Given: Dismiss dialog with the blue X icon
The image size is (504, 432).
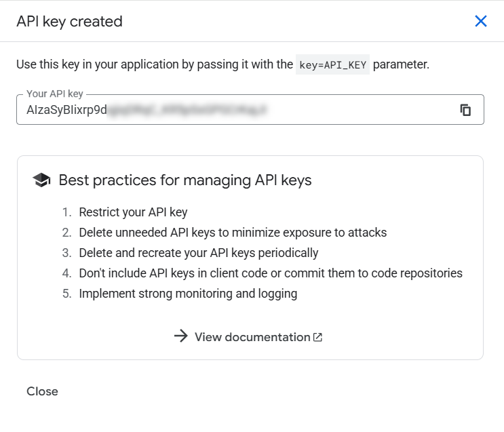Looking at the screenshot, I should 481,21.
